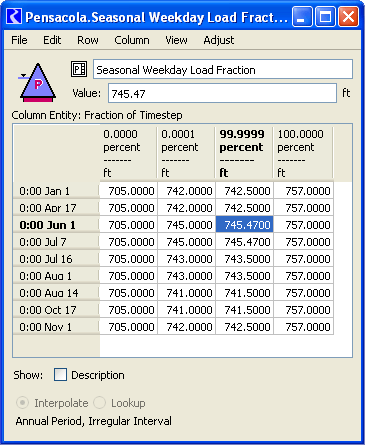The width and height of the screenshot is (365, 445).
Task: Open the Row menu
Action: 88,40
